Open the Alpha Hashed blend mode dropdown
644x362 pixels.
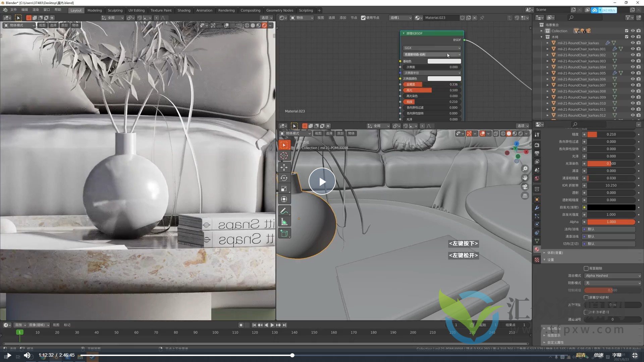[x=612, y=276]
